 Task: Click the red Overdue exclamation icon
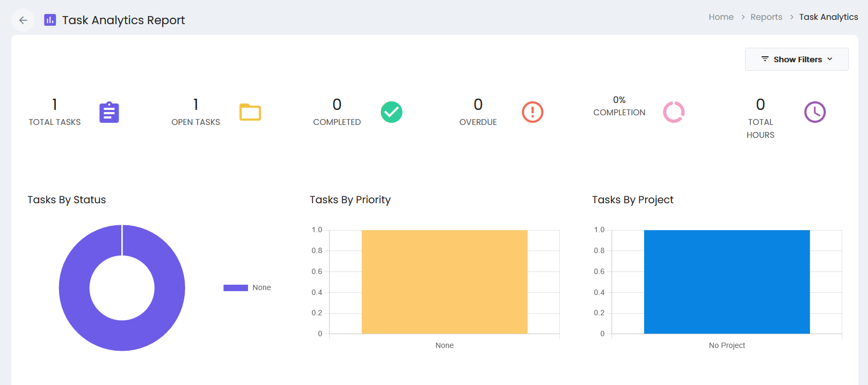(x=533, y=112)
